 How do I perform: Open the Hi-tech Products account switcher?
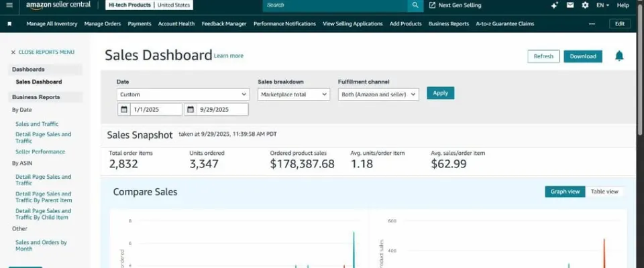tap(149, 5)
